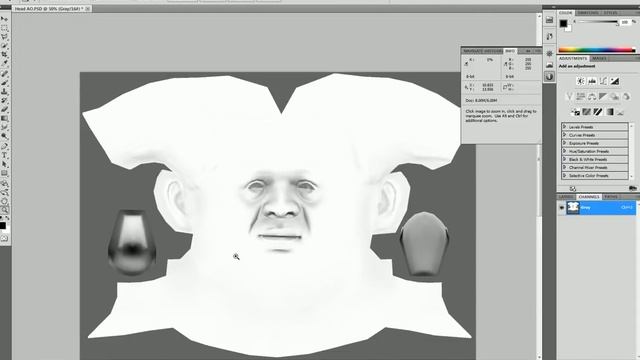Add a Selective Color adjustment
This screenshot has height=360, width=640.
pyautogui.click(x=621, y=111)
